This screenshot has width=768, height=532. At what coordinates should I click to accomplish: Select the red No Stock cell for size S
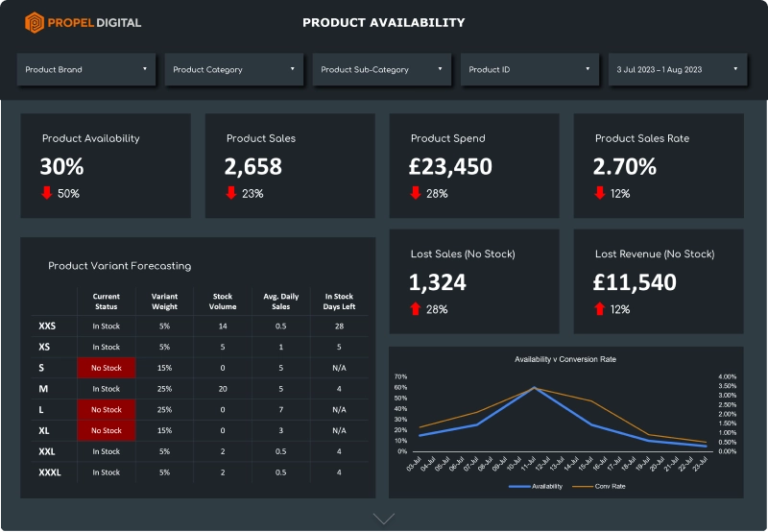pos(107,368)
